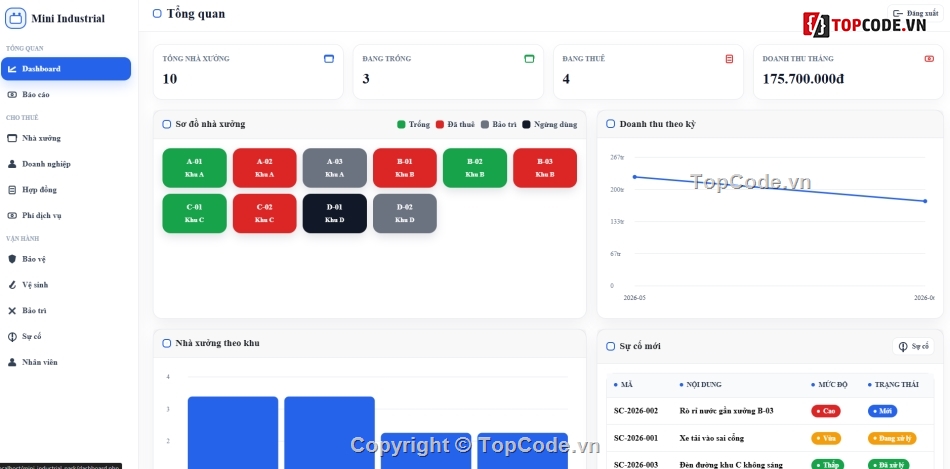Click the Nhà xưởng sidebar icon
The height and width of the screenshot is (469, 950).
(x=12, y=138)
